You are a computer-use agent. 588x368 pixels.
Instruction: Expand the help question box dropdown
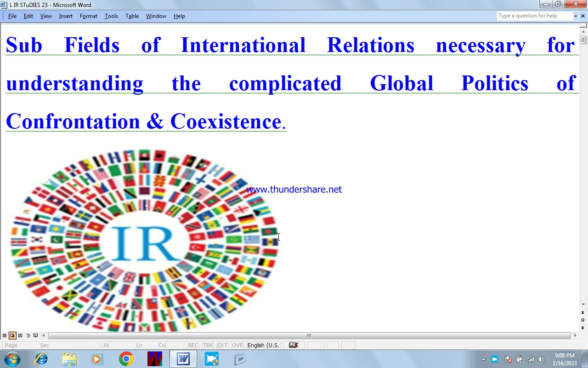(x=576, y=16)
